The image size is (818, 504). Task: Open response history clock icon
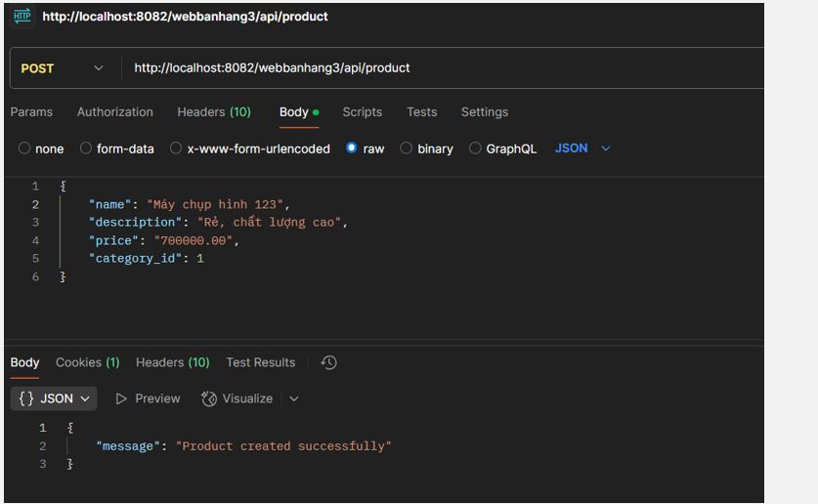[329, 362]
